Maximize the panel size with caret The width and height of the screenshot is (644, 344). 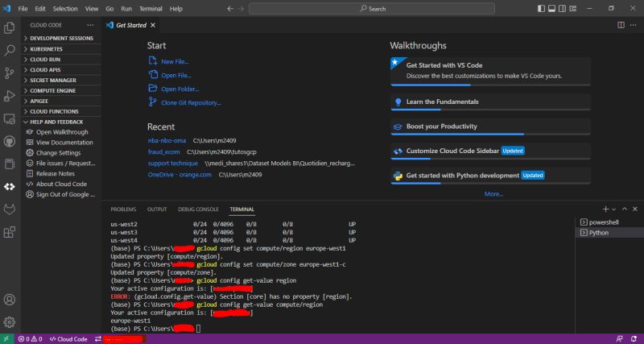(625, 209)
